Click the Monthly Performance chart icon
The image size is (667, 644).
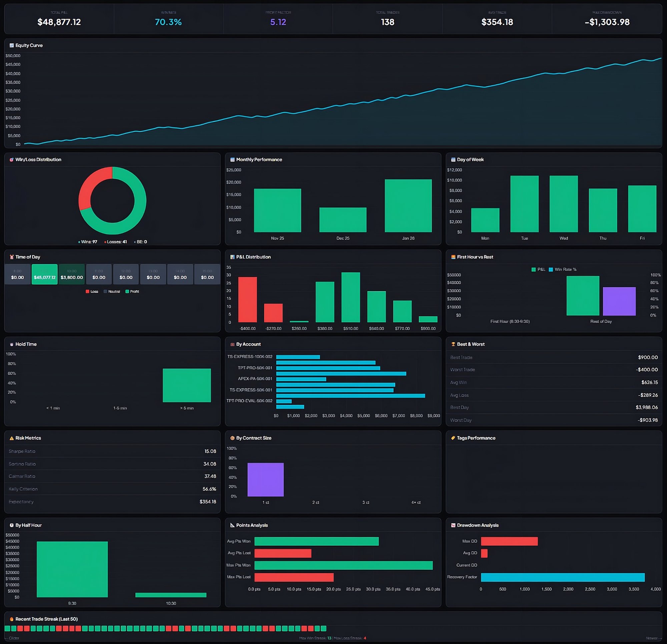coord(233,159)
